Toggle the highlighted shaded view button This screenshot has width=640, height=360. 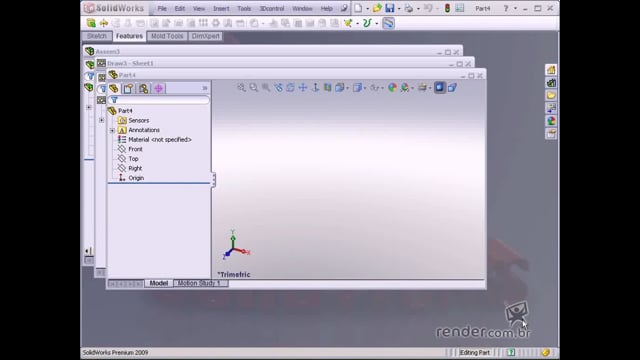[440, 87]
